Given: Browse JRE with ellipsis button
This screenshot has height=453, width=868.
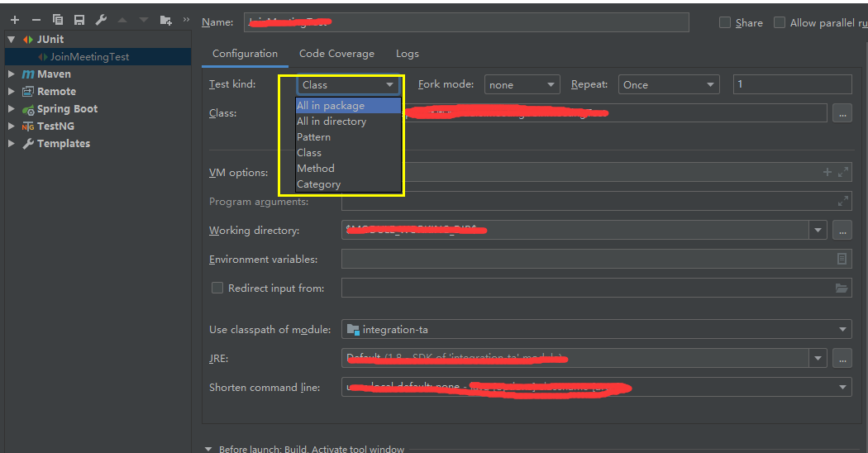Looking at the screenshot, I should pos(842,358).
